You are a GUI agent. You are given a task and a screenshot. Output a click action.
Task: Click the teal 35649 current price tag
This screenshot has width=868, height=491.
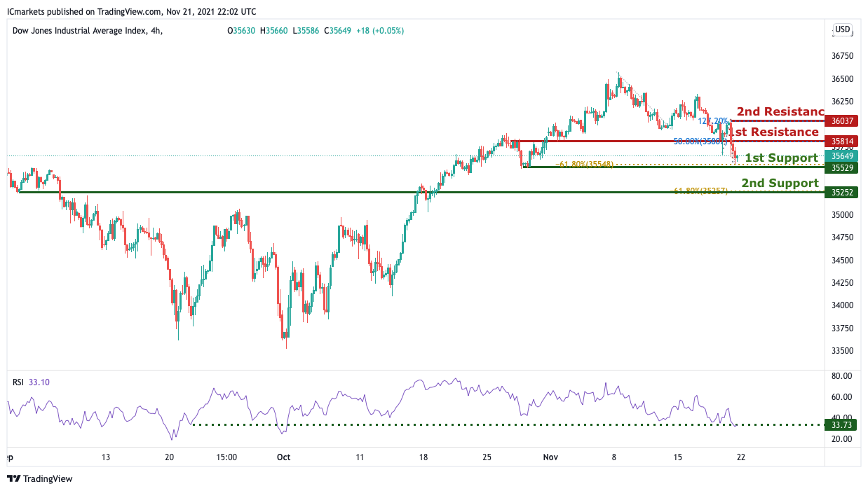point(842,156)
